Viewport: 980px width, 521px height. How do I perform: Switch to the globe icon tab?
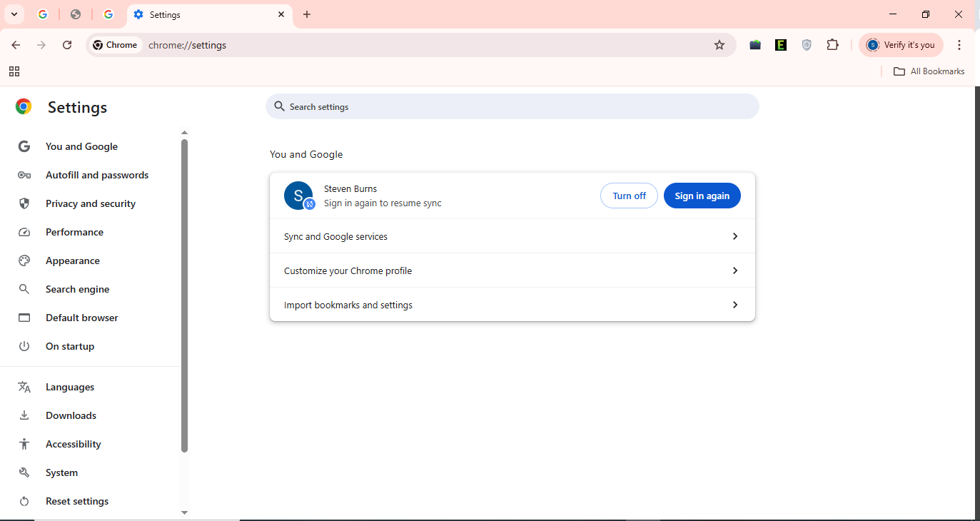pos(76,14)
